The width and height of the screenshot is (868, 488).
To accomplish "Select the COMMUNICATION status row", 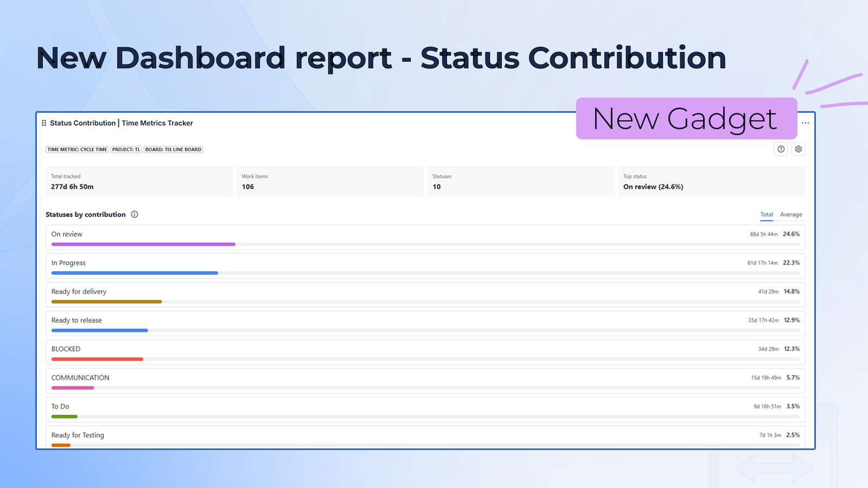I will (425, 381).
